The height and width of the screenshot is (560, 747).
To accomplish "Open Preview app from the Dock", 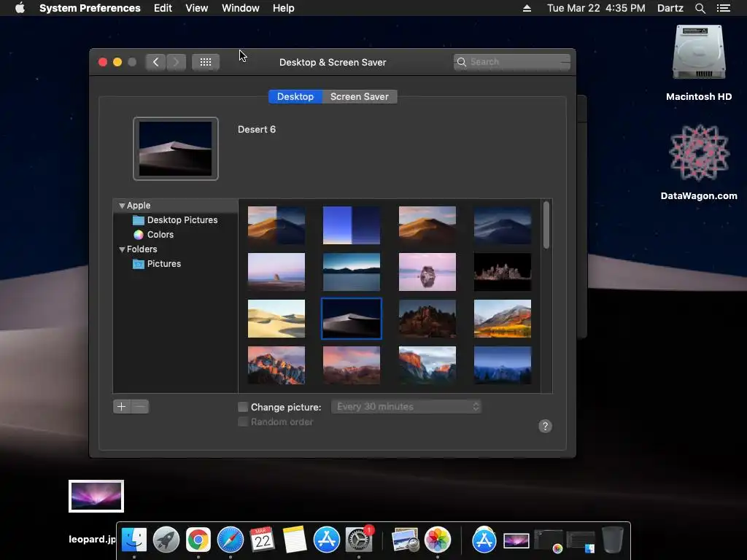I will pyautogui.click(x=405, y=540).
